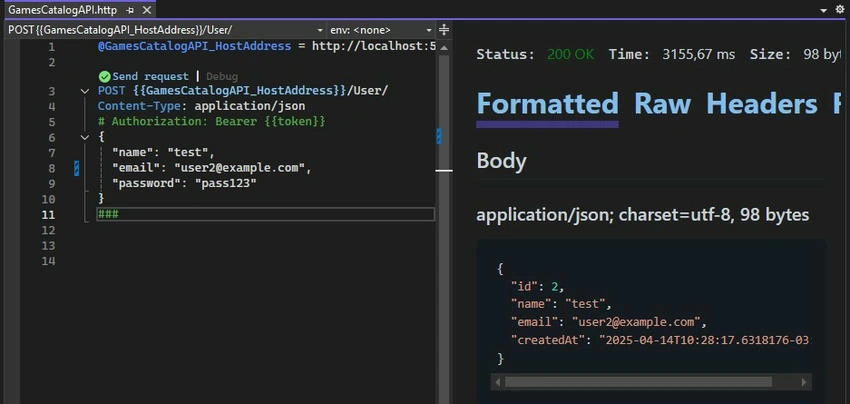The width and height of the screenshot is (850, 404).
Task: Click the POST {{GamesCatalogAPI_HostAddress}}/User/ code line
Action: pos(243,91)
